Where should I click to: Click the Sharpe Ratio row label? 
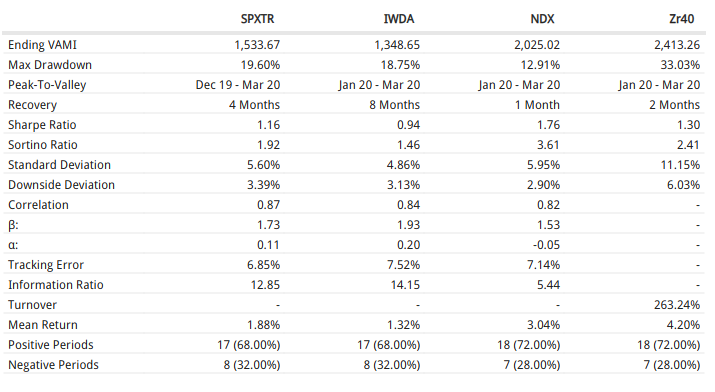click(42, 125)
